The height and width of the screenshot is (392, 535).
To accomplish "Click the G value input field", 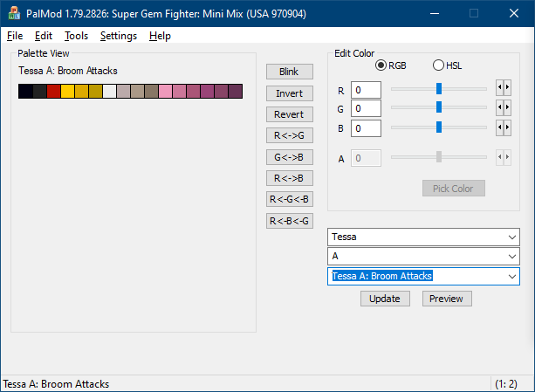I will 366,108.
